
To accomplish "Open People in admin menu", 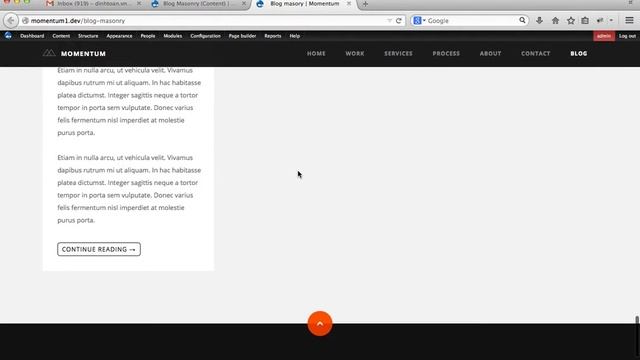I will (x=148, y=36).
